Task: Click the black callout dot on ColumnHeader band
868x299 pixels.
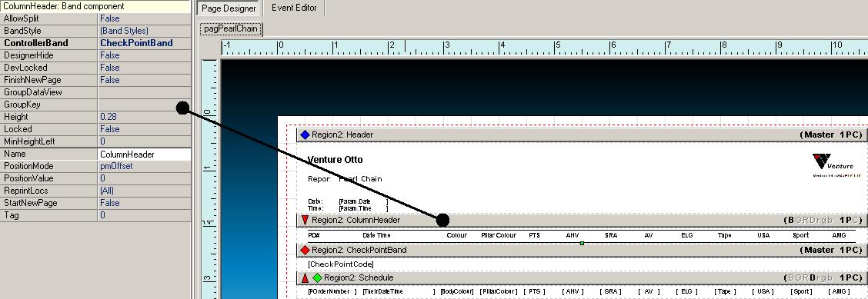Action: (442, 220)
